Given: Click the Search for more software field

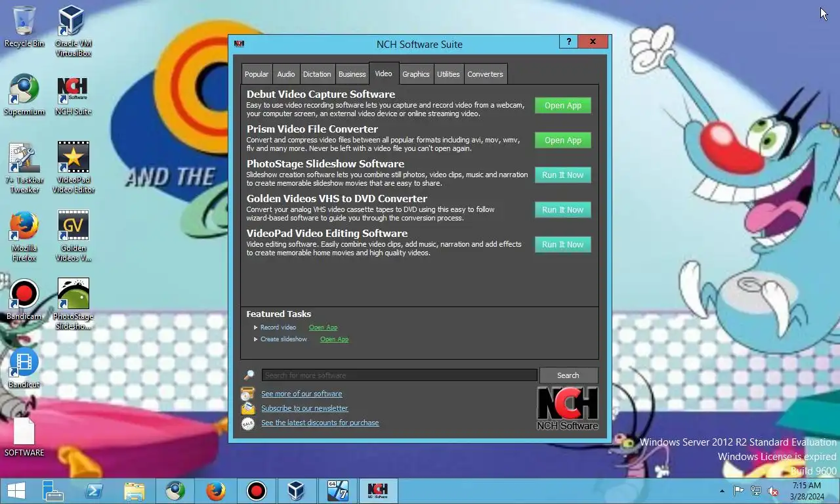Looking at the screenshot, I should pyautogui.click(x=400, y=375).
